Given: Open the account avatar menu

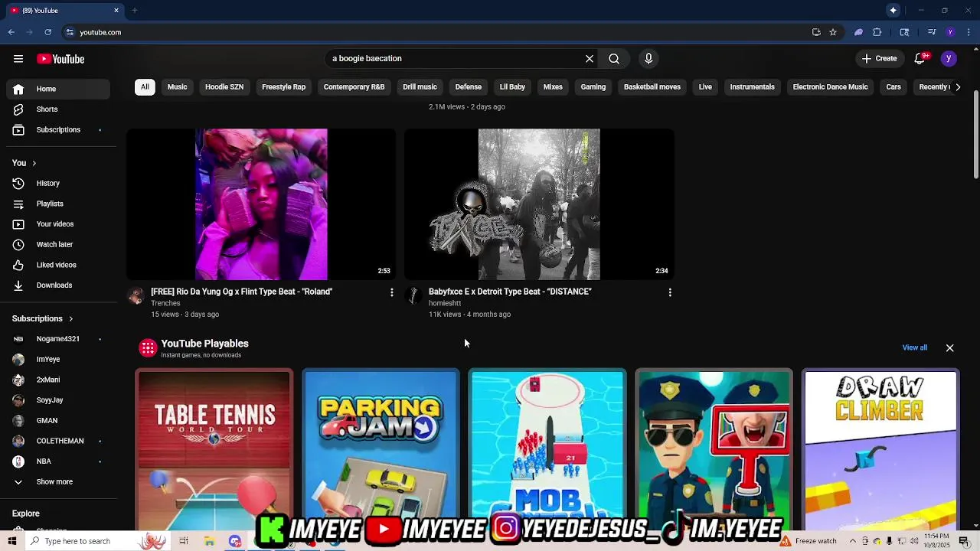Looking at the screenshot, I should (949, 58).
